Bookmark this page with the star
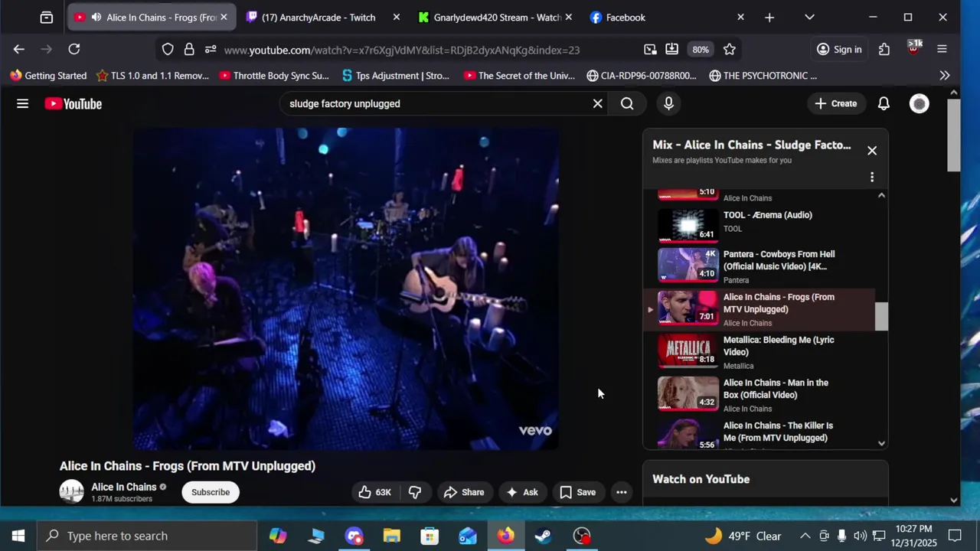 730,49
